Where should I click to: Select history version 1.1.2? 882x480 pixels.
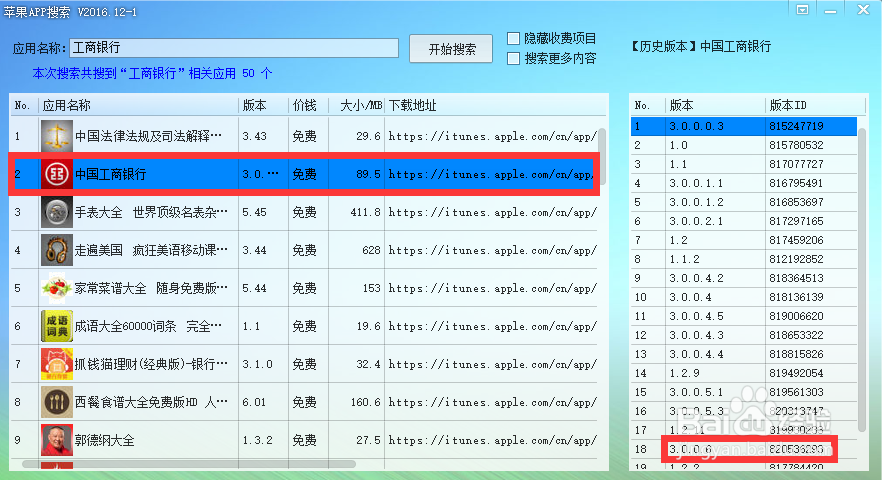pos(744,259)
